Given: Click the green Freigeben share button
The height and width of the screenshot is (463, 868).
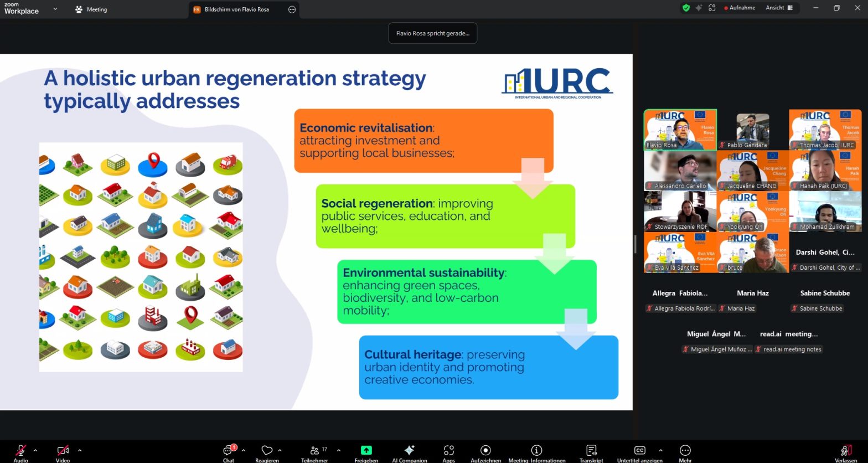Looking at the screenshot, I should pos(366,451).
